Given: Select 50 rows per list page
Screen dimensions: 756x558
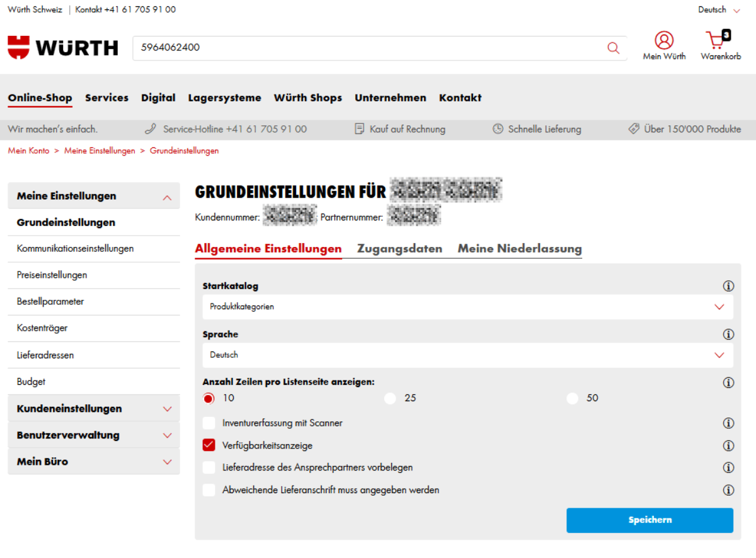Looking at the screenshot, I should click(x=573, y=398).
